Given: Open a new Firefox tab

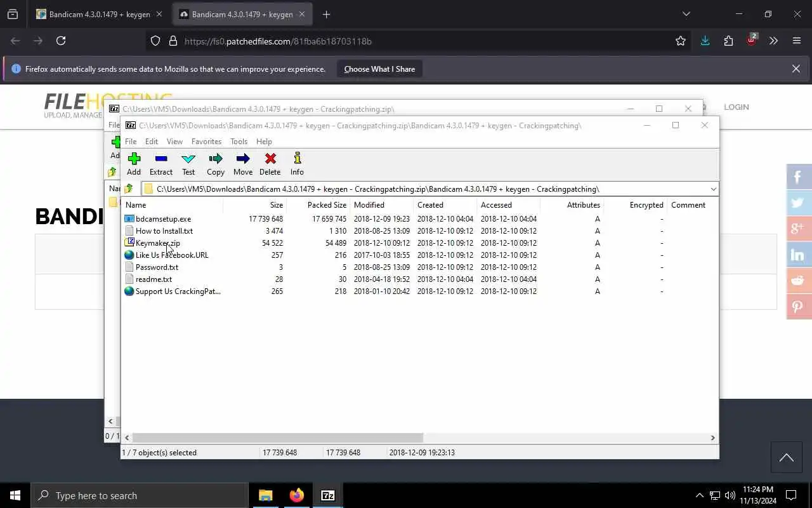Looking at the screenshot, I should click(x=326, y=14).
